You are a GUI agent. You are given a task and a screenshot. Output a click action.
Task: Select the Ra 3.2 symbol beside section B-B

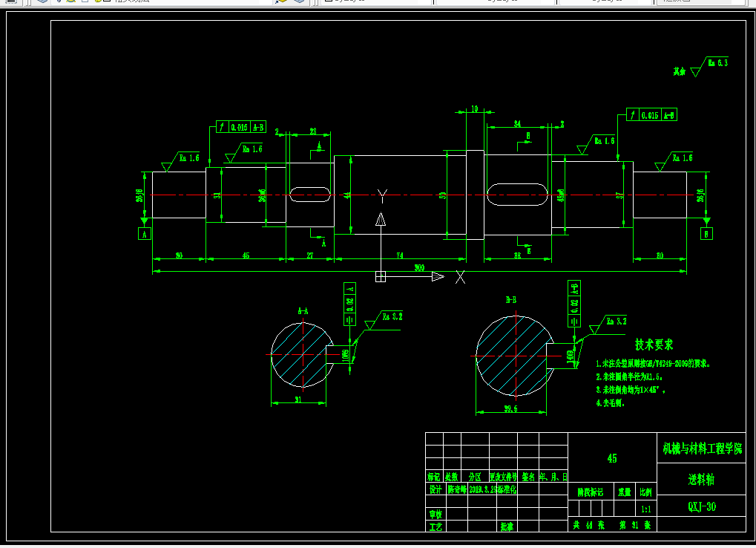tap(608, 324)
